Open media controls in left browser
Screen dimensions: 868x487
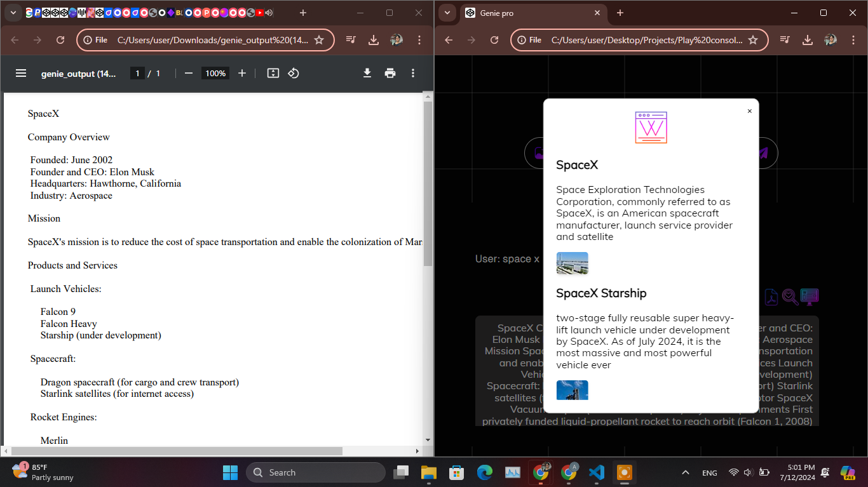(351, 40)
